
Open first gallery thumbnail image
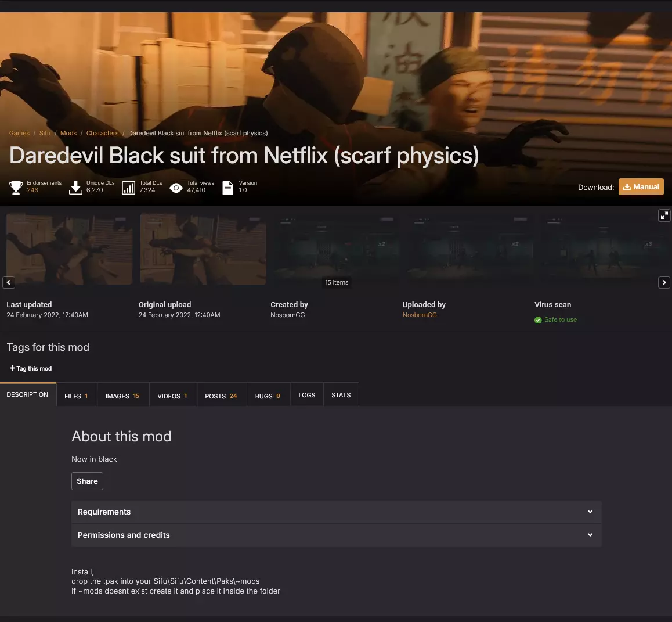coord(70,249)
